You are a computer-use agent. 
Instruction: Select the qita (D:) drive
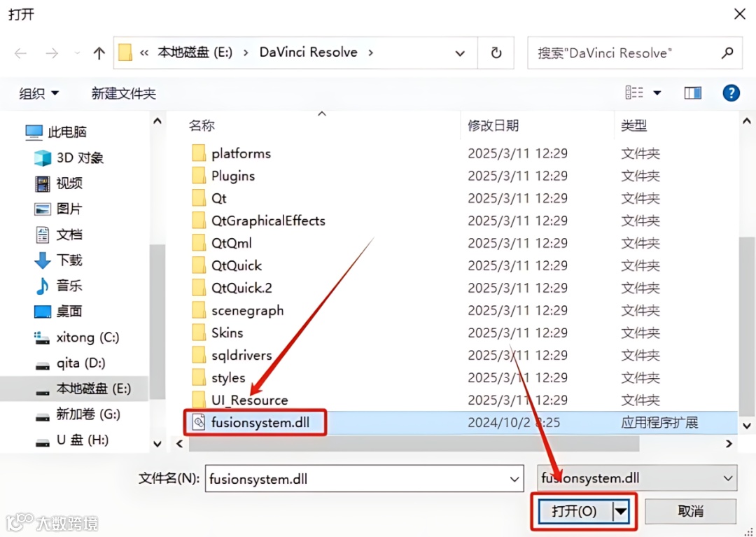point(71,363)
